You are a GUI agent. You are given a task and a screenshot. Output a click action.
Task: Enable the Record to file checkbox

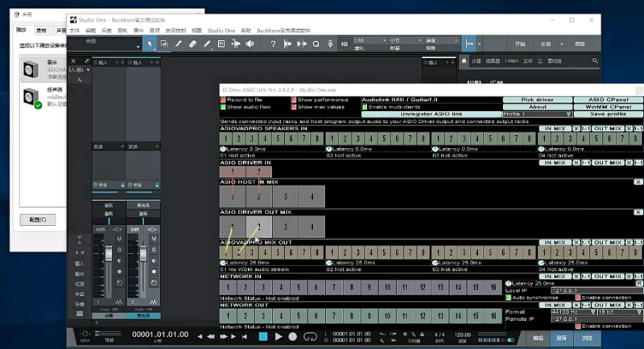point(224,100)
